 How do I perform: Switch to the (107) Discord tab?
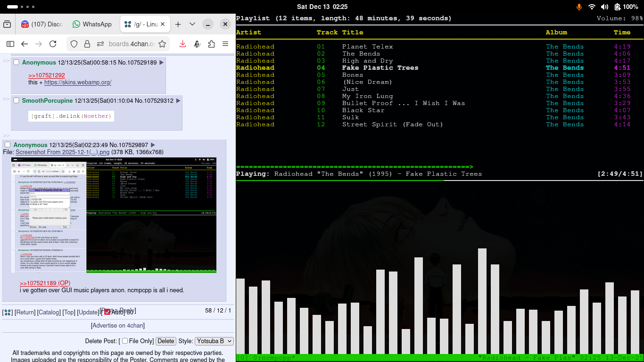41,25
